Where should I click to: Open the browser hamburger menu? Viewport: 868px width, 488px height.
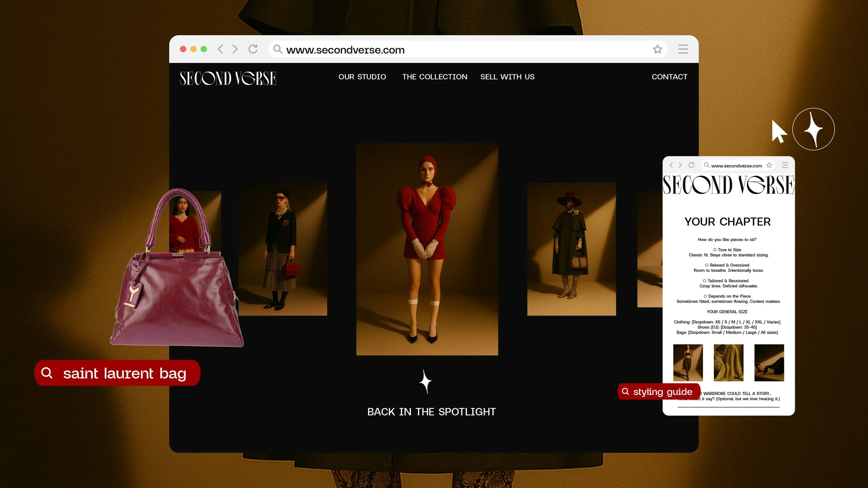683,49
